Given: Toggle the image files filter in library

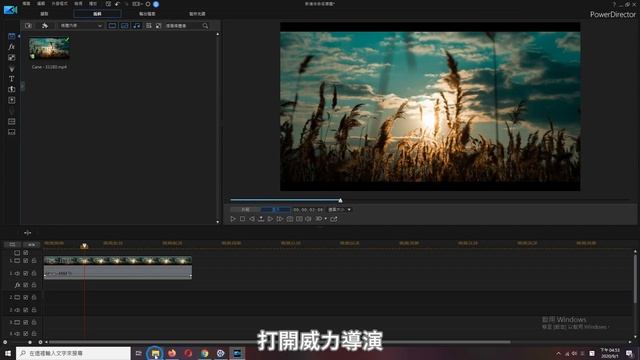Looking at the screenshot, I should coord(124,26).
